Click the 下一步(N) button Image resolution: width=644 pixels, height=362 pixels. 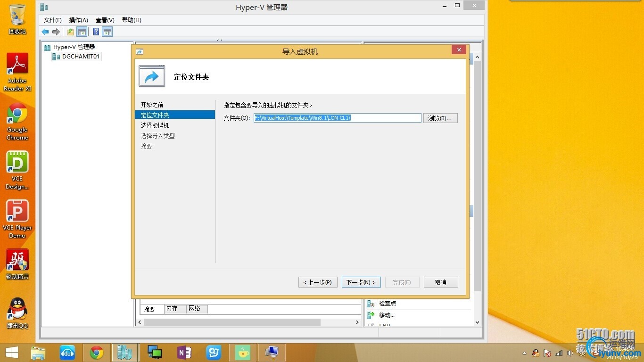coord(361,282)
